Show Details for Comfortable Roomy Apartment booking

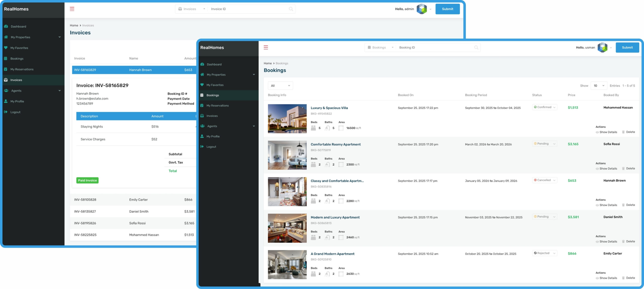click(606, 169)
